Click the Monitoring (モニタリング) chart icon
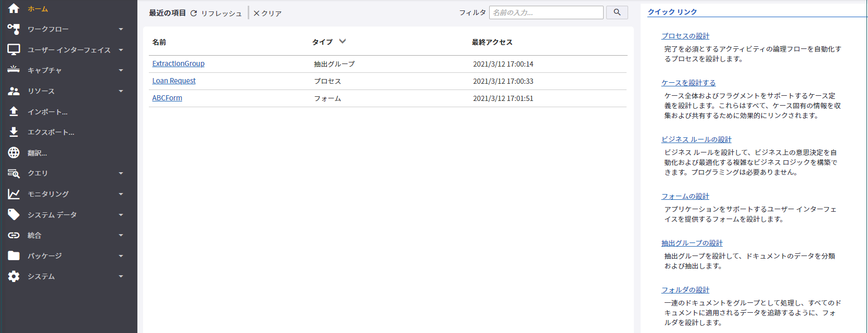Viewport: 868px width, 333px height. [14, 194]
